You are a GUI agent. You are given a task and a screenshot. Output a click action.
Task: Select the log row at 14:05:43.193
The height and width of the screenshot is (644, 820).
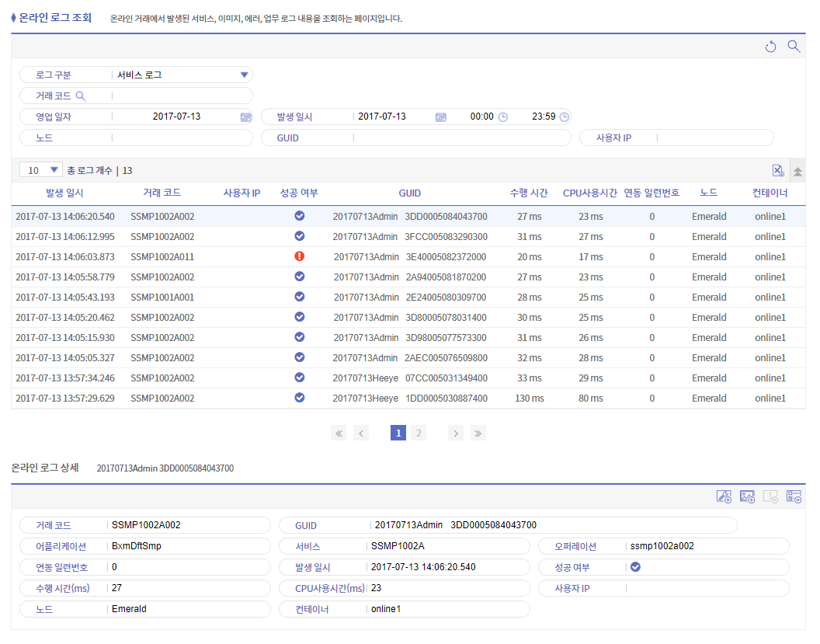(408, 298)
